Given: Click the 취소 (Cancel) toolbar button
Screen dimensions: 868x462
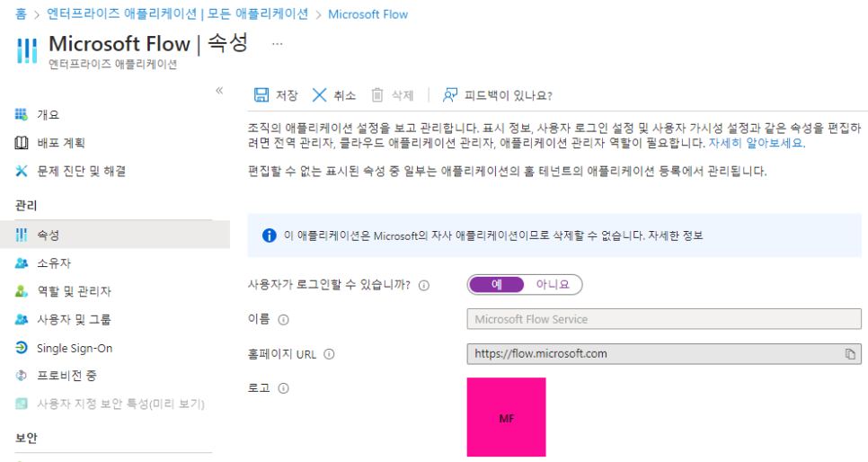Looking at the screenshot, I should 333,95.
